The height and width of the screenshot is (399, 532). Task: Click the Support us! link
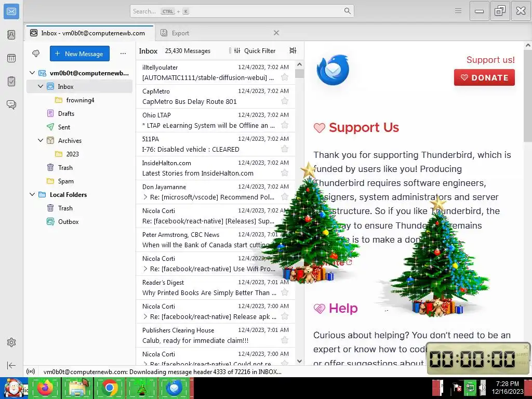[x=490, y=60]
